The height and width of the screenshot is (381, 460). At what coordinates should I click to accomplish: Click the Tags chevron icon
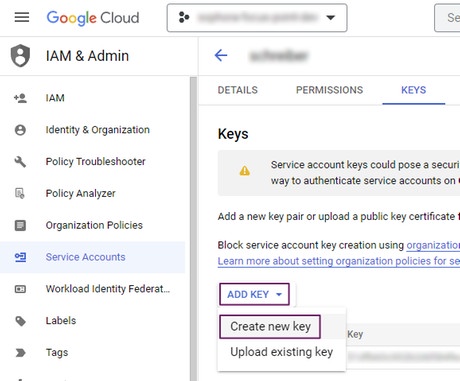tap(20, 353)
